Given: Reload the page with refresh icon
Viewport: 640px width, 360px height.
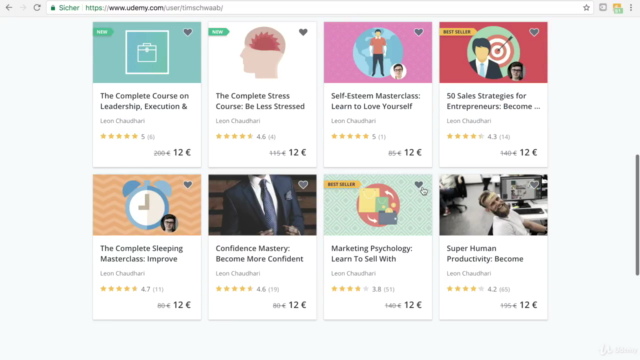Looking at the screenshot, I should click(x=37, y=8).
